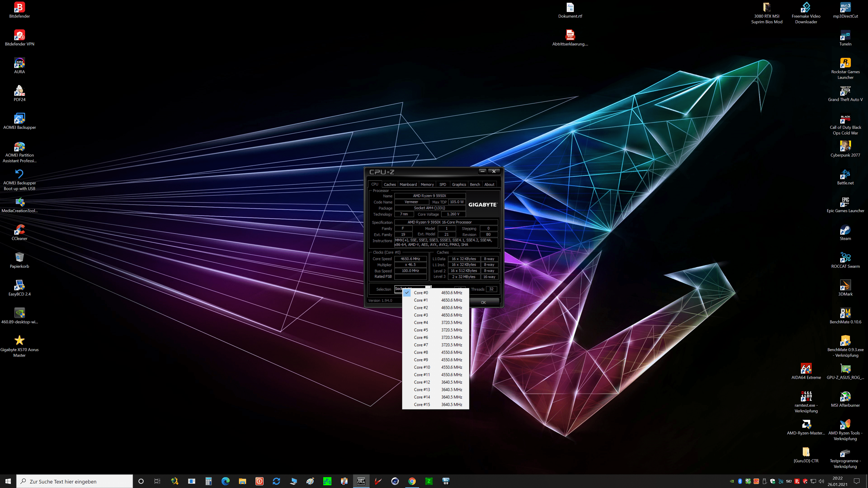Launch mp3DirectCut from the desktop
The width and height of the screenshot is (868, 488).
845,10
